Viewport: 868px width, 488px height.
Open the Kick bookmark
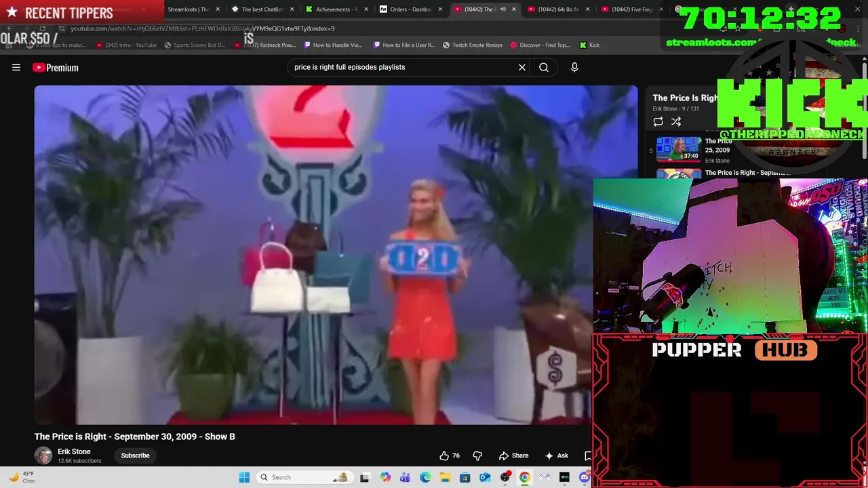pyautogui.click(x=589, y=45)
